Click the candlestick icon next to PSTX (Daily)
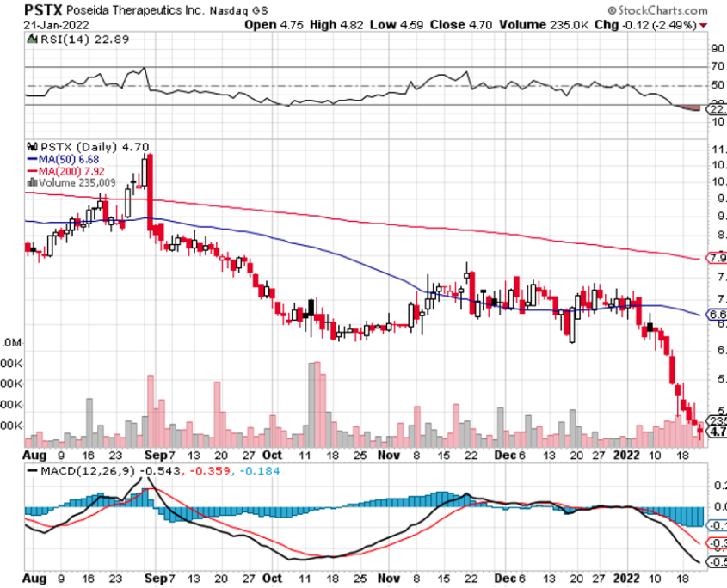Image resolution: width=727 pixels, height=588 pixels. pos(34,146)
